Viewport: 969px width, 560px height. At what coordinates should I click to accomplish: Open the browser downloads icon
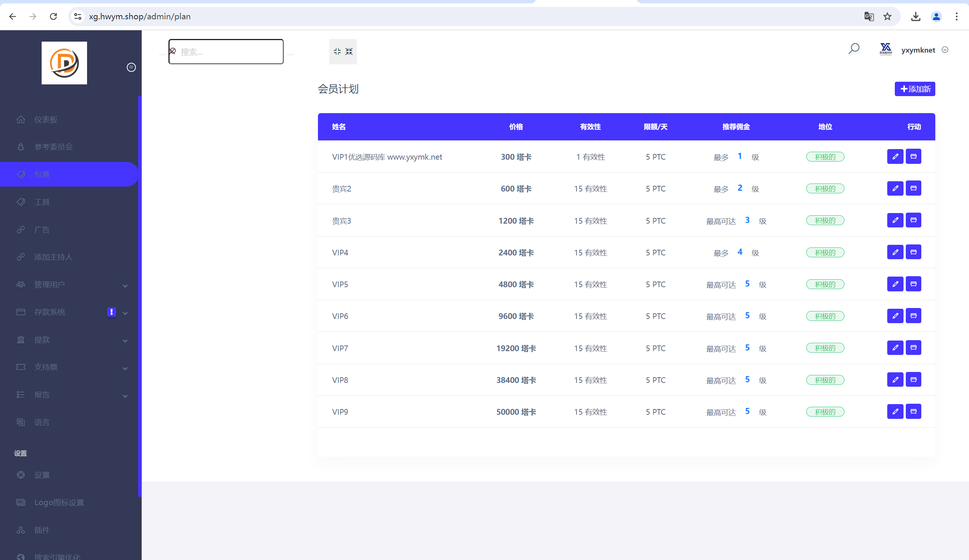[x=916, y=17]
